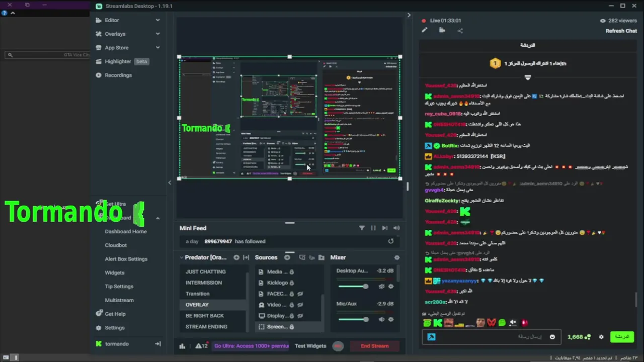644x362 pixels.
Task: Add a source folder
Action: coord(321,257)
